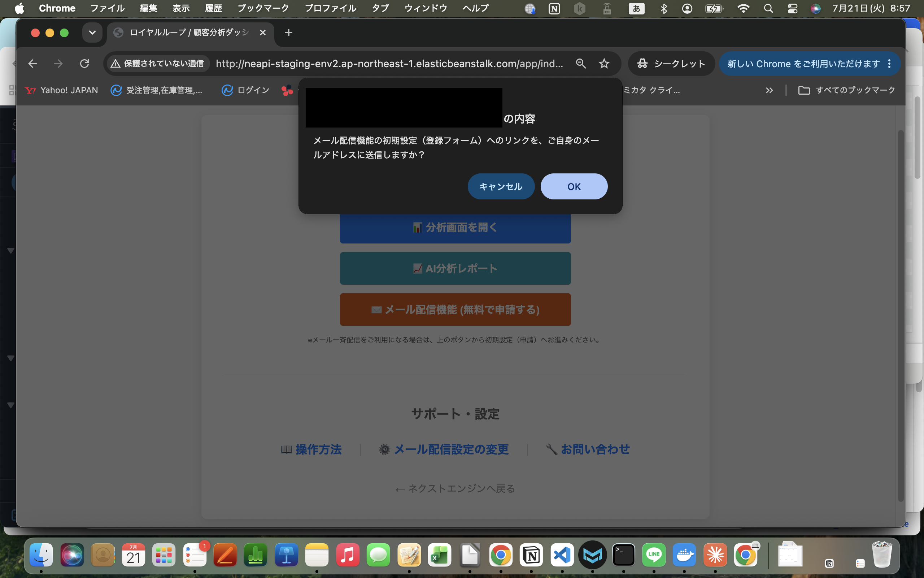Open the 履歴 menu

click(x=213, y=8)
